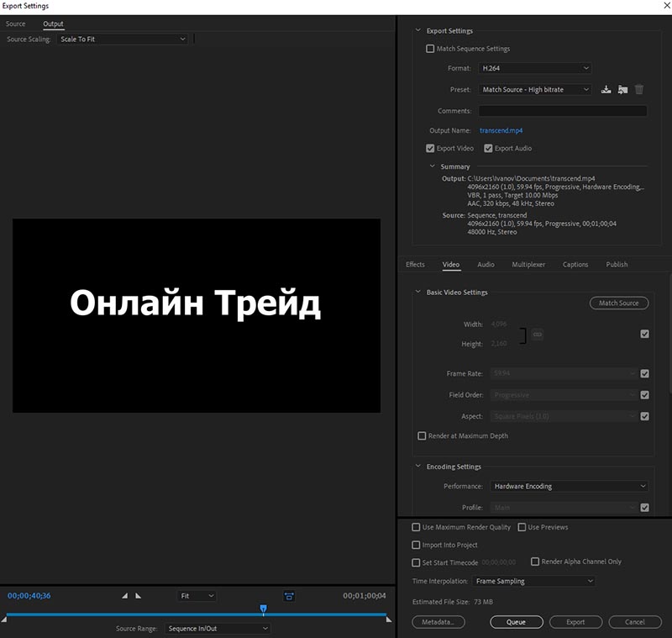Collapse the Basic Video Settings section
Screen dimensions: 672x638
(x=417, y=292)
